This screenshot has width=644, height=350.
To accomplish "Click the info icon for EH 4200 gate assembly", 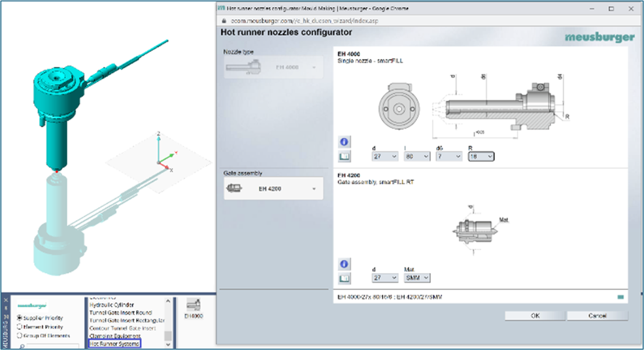I will (344, 264).
